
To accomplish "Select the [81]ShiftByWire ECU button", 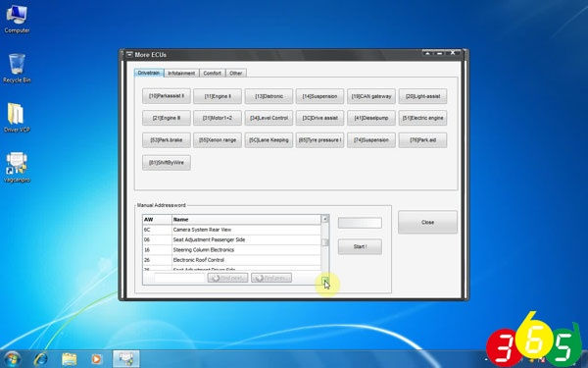I will [167, 163].
